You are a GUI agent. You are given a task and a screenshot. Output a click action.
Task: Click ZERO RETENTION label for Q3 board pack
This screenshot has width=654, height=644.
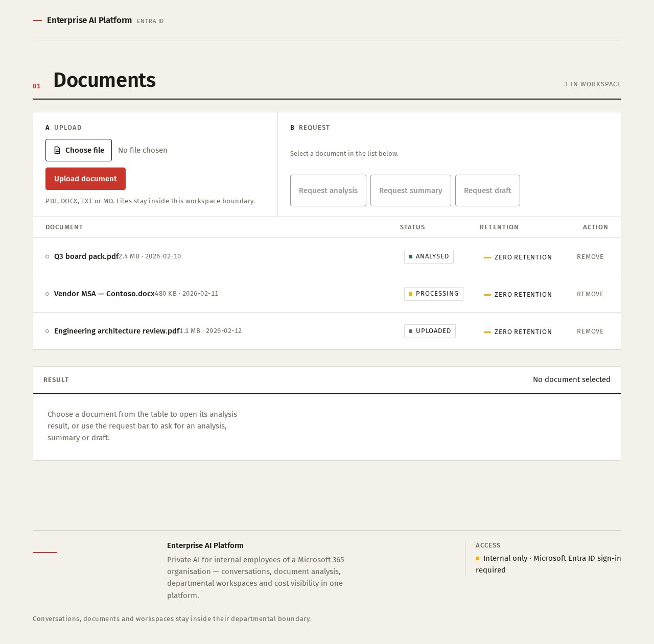click(x=518, y=257)
